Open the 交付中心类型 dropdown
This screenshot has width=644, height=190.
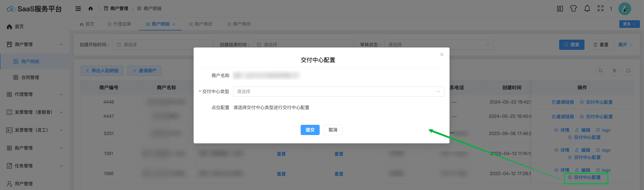click(x=338, y=92)
